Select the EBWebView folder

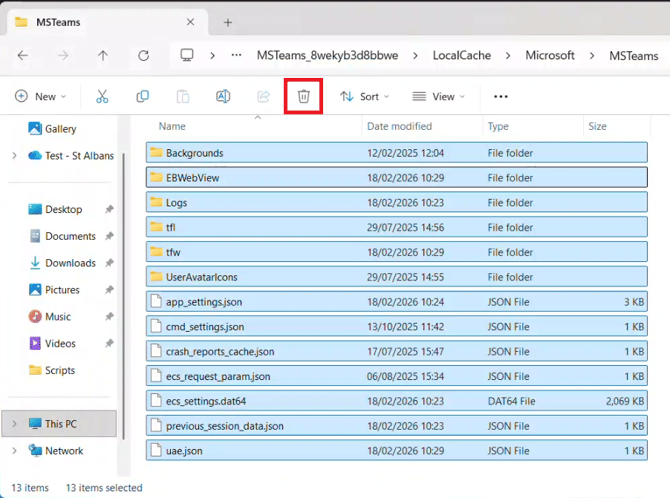pos(193,178)
